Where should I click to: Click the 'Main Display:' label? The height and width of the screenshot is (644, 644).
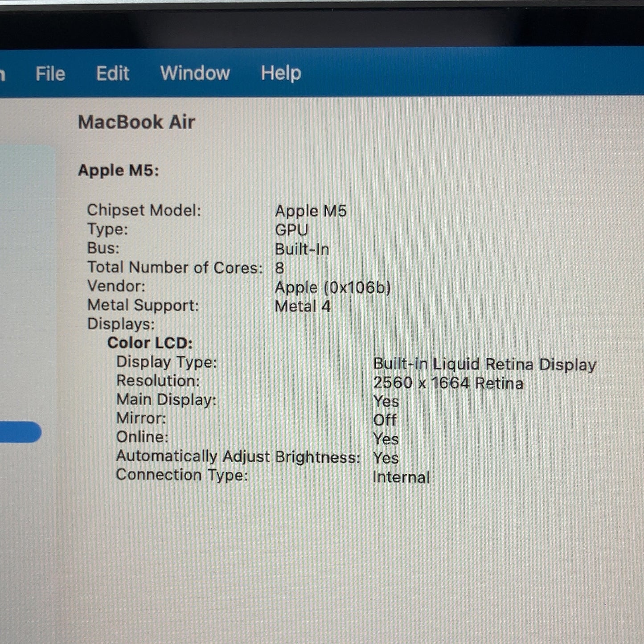(x=166, y=400)
